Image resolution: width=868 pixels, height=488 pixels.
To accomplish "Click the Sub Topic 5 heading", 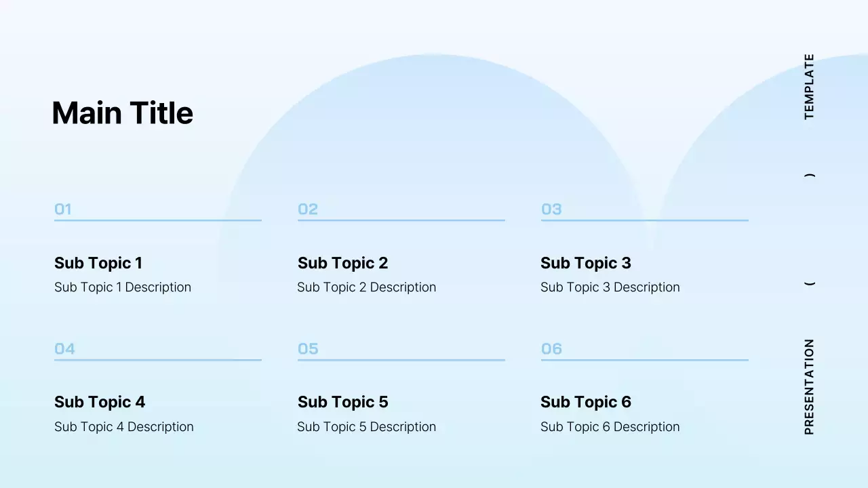I will coord(342,402).
